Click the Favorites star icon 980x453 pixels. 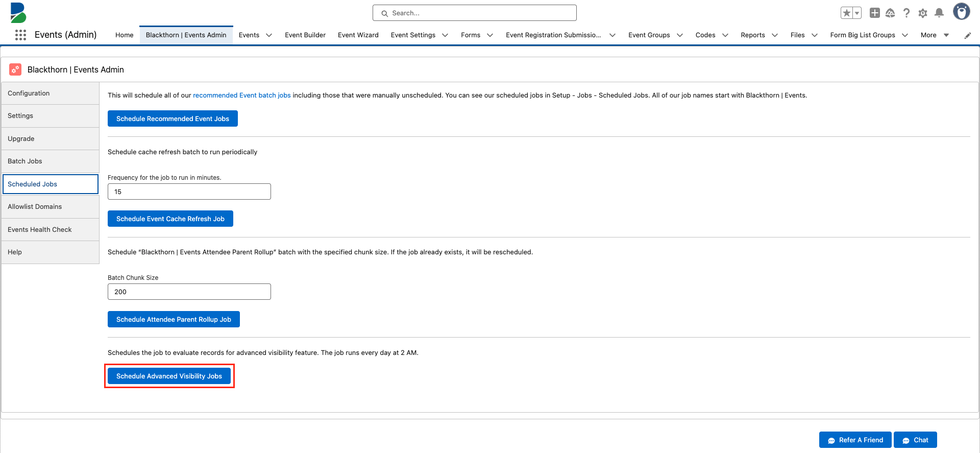[x=847, y=13]
